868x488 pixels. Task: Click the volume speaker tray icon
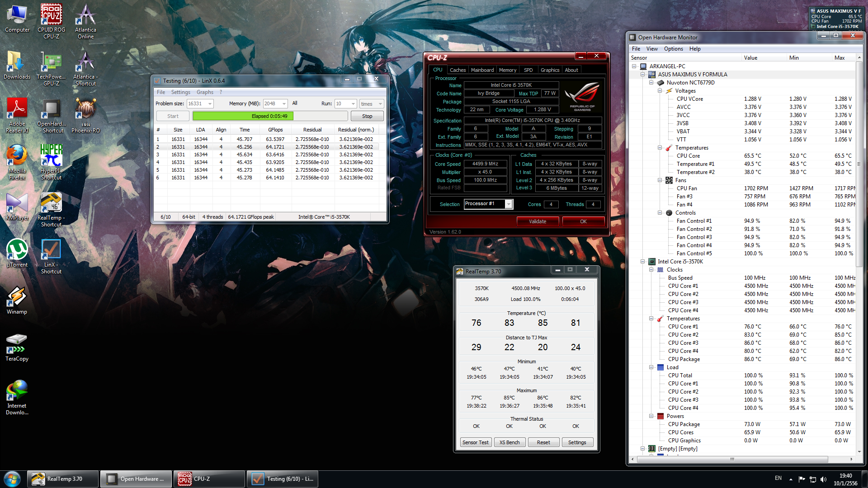823,479
